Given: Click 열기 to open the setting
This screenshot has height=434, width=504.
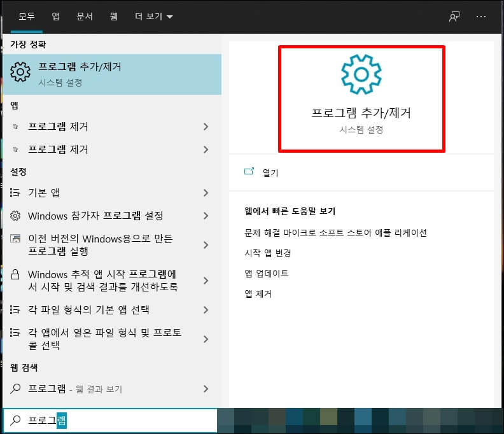Looking at the screenshot, I should tap(270, 172).
